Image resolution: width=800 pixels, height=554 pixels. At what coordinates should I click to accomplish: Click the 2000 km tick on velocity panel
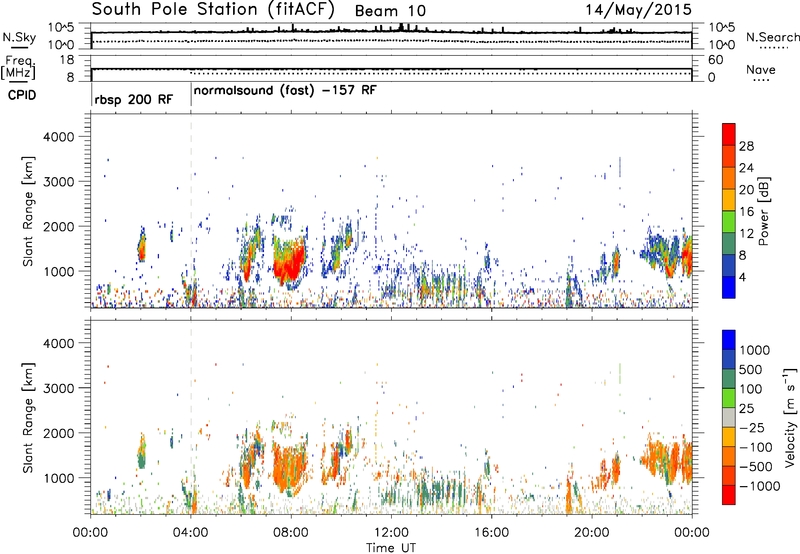point(58,433)
